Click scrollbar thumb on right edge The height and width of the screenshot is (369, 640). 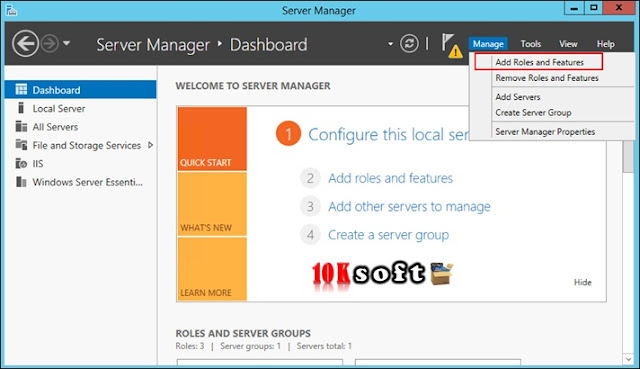[x=628, y=156]
